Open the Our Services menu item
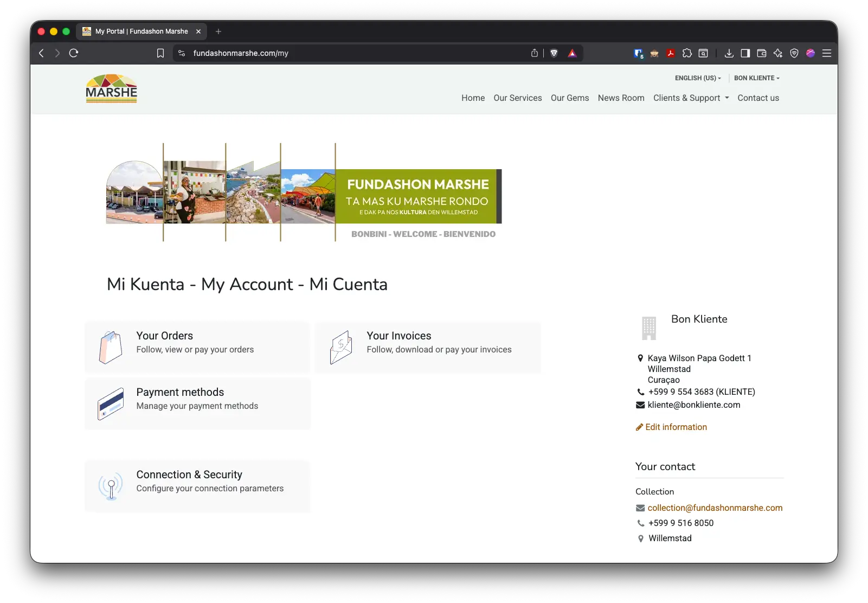Viewport: 868px width, 603px height. click(x=518, y=98)
